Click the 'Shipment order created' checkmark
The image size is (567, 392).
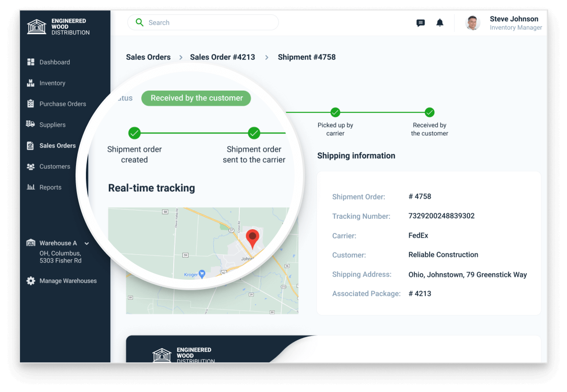[x=135, y=133]
